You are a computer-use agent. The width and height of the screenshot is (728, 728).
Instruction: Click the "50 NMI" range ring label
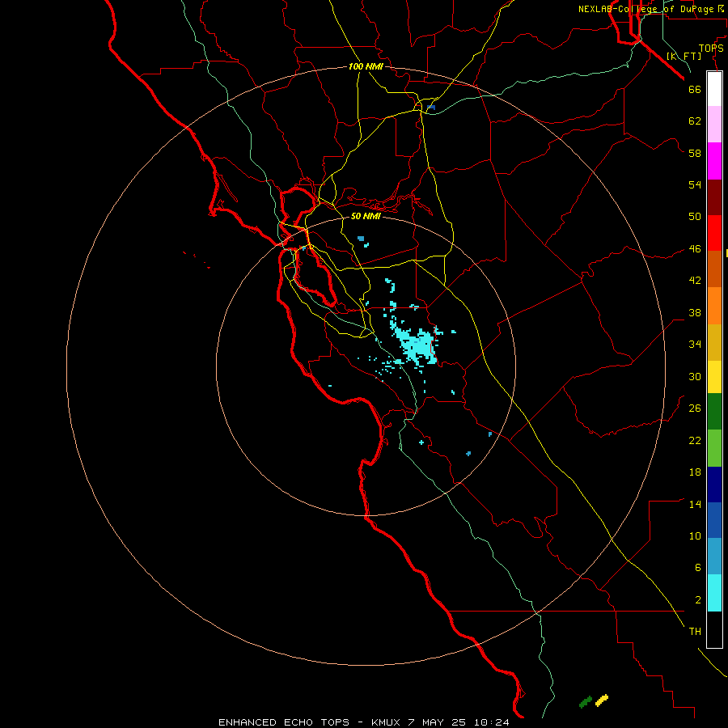(366, 216)
